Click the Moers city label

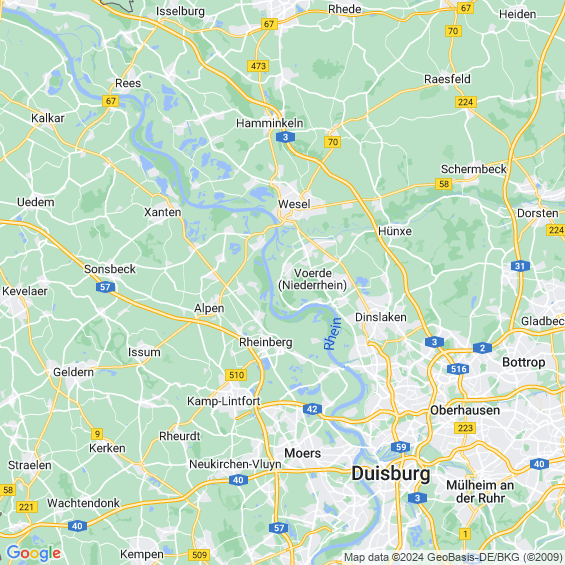(x=302, y=453)
